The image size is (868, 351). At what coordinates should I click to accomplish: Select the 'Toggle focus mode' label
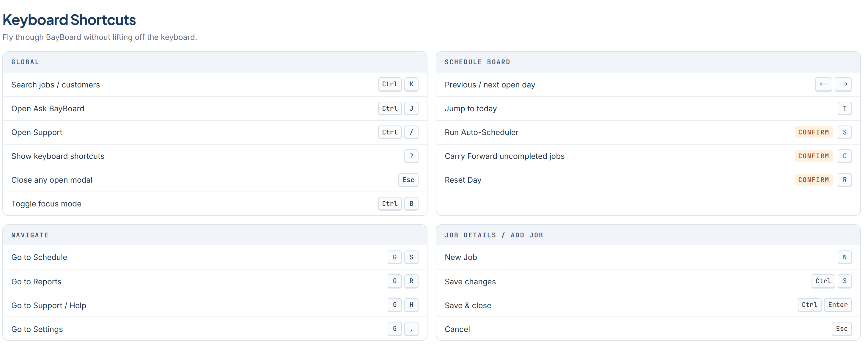(46, 204)
